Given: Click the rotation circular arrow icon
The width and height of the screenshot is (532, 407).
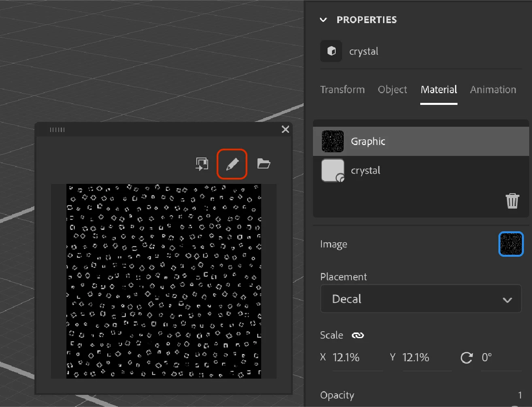Looking at the screenshot, I should [466, 358].
